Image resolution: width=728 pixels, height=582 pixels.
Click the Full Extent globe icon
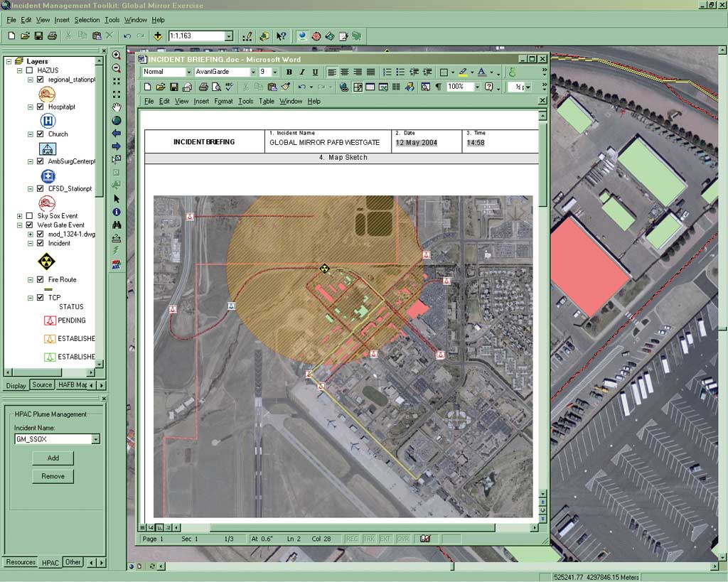coord(117,121)
